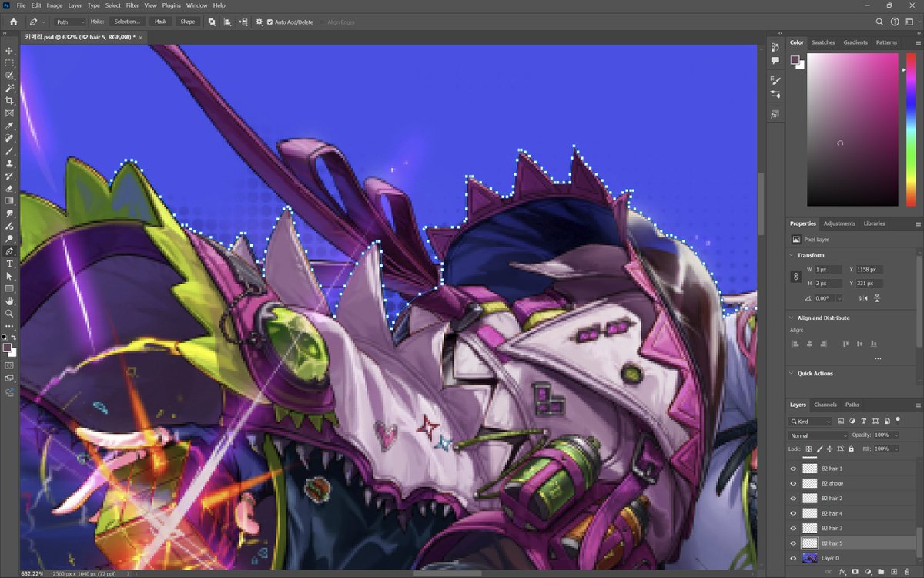The height and width of the screenshot is (578, 924).
Task: Select the Path Selection tool
Action: [x=9, y=276]
